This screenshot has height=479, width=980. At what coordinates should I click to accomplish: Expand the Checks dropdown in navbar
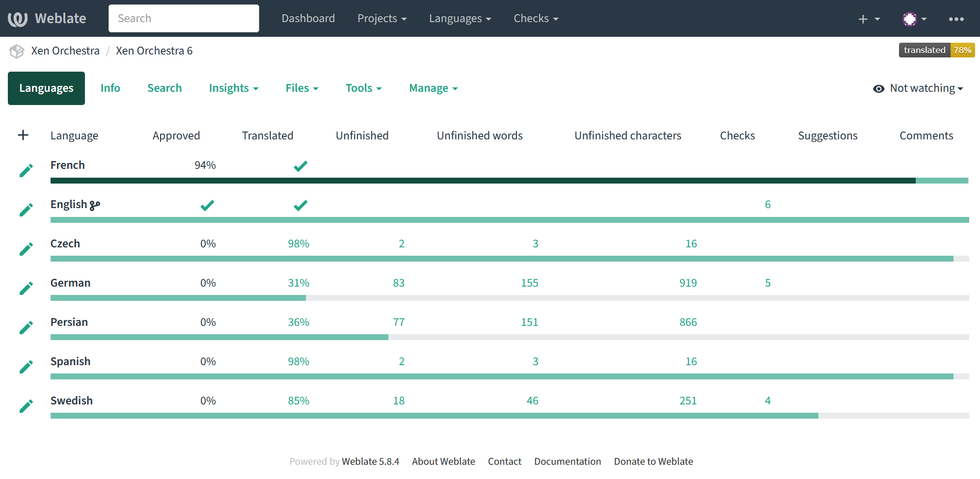click(536, 19)
